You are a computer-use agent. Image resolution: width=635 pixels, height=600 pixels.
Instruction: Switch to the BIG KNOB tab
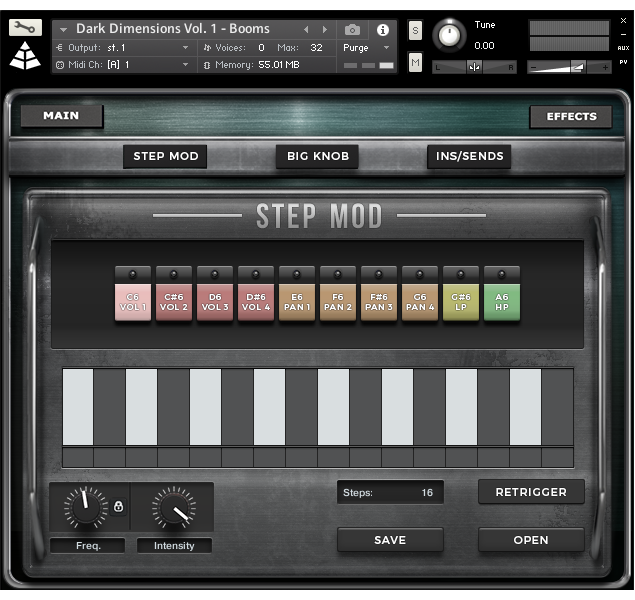click(x=318, y=156)
